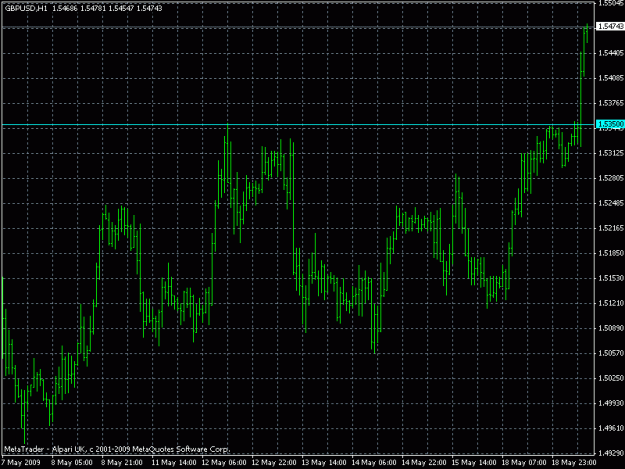
Task: Click the 8 May 05:00 time label
Action: tap(72, 463)
